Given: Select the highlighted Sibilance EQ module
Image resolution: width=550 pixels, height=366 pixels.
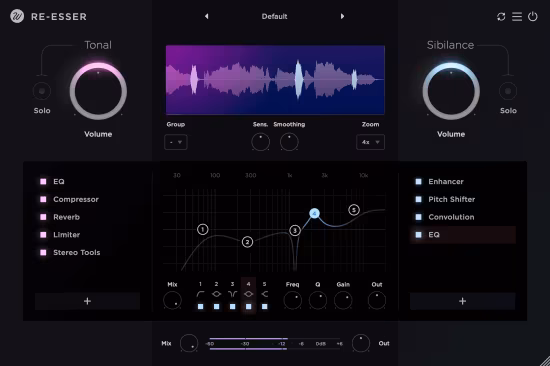Looking at the screenshot, I should pos(463,235).
